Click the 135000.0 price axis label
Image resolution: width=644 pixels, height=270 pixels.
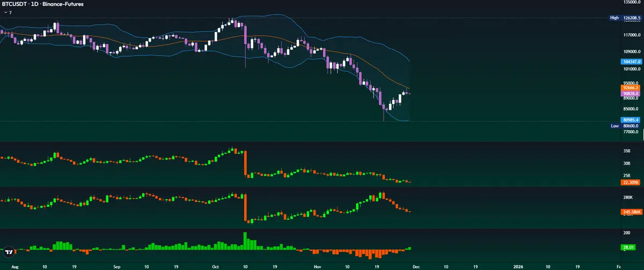pos(632,2)
